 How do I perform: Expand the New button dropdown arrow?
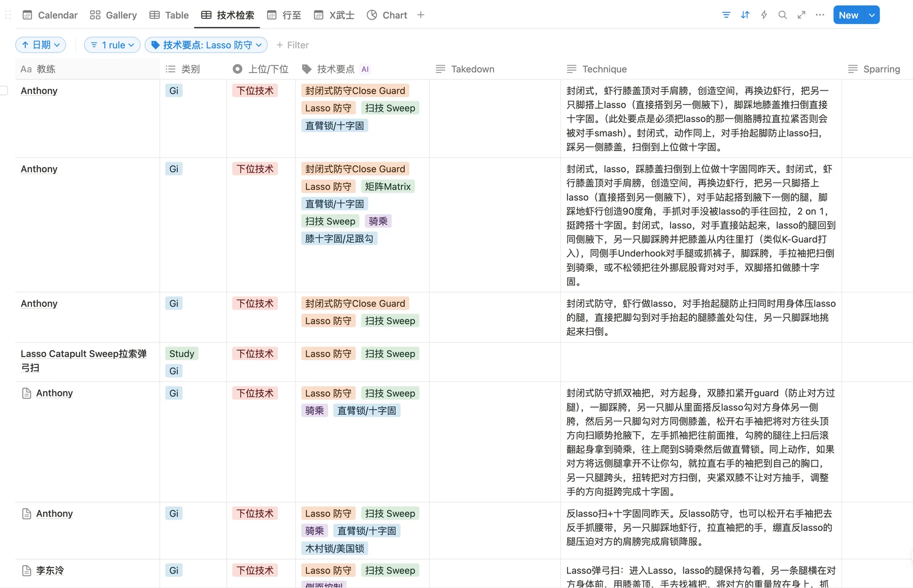tap(872, 15)
